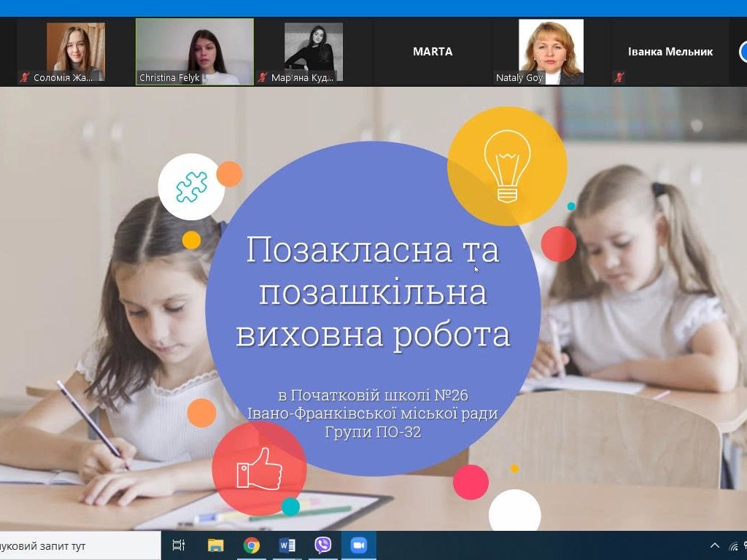Screen dimensions: 747x560
Task: Select Мар'яна's black-and-white photo thumbnail
Action: coord(314,51)
